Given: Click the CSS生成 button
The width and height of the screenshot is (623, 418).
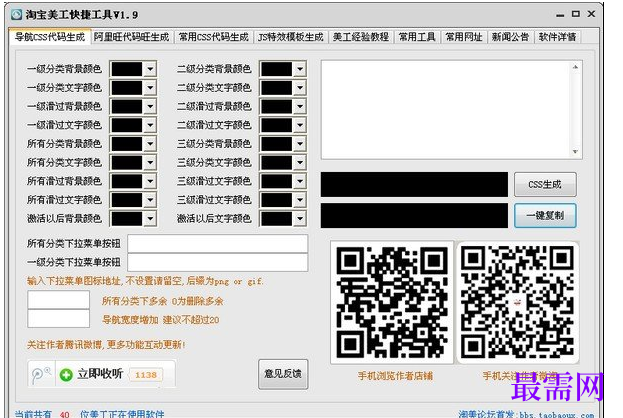Looking at the screenshot, I should tap(545, 184).
